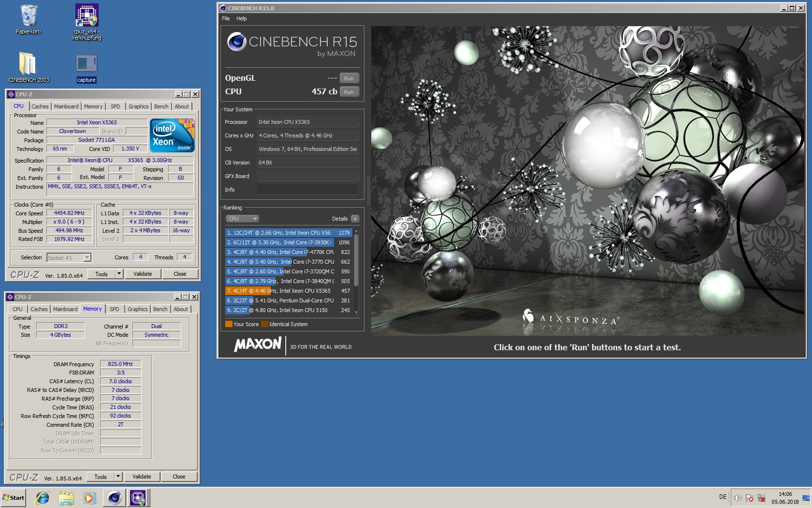Screen dimensions: 812x508
Task: Click the Info input field
Action: tap(307, 190)
